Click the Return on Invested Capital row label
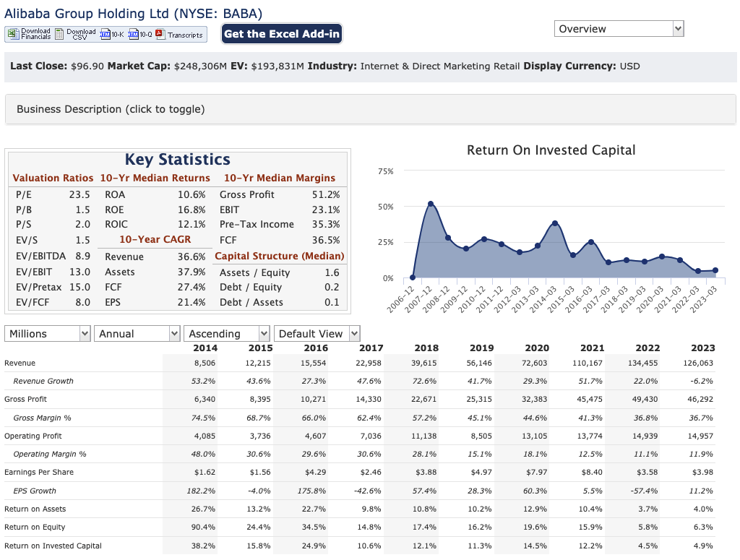 coord(53,546)
